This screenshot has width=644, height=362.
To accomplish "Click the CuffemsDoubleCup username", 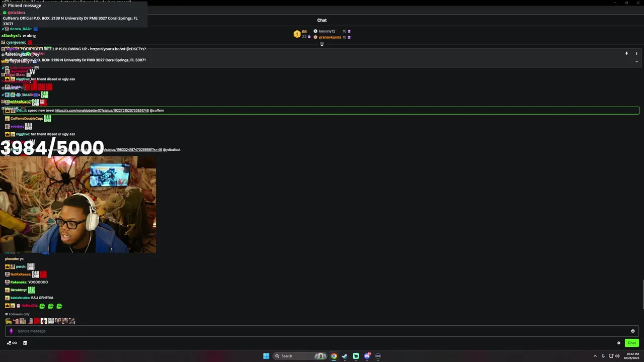I will 26,119.
